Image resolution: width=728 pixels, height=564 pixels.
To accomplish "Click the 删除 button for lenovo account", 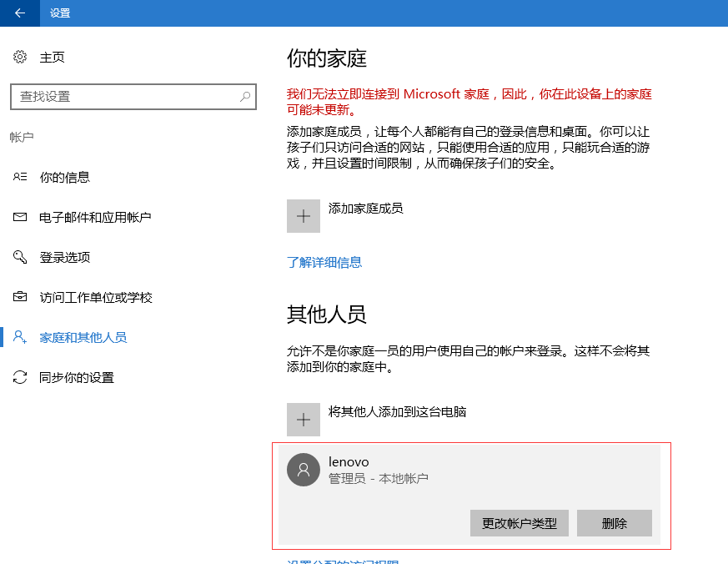I will (x=614, y=523).
